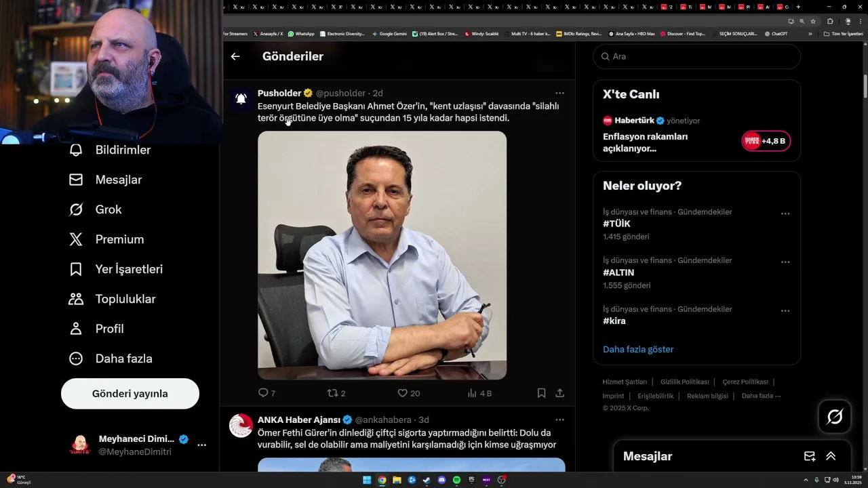
Task: Open the photo in the Pusholder post
Action: [382, 255]
